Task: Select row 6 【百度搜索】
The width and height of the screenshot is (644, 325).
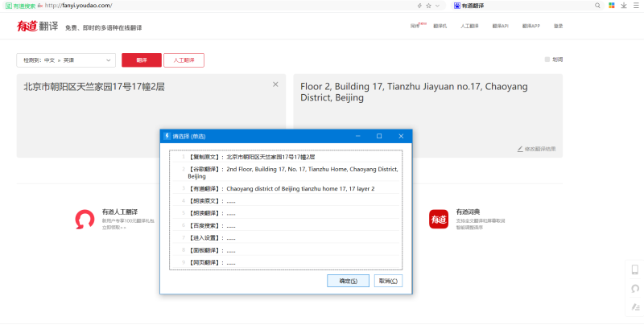Action: tap(286, 226)
